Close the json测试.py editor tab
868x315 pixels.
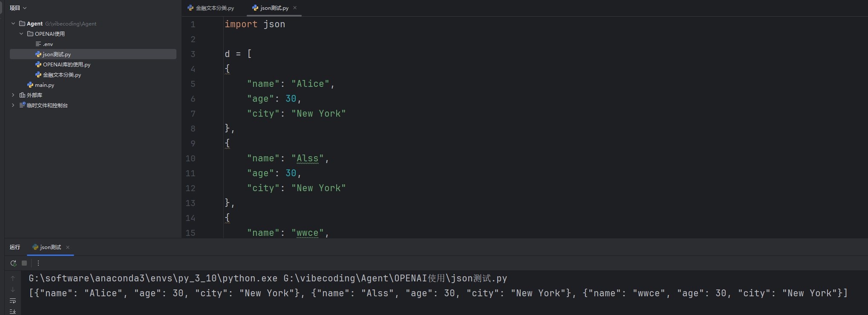point(295,8)
